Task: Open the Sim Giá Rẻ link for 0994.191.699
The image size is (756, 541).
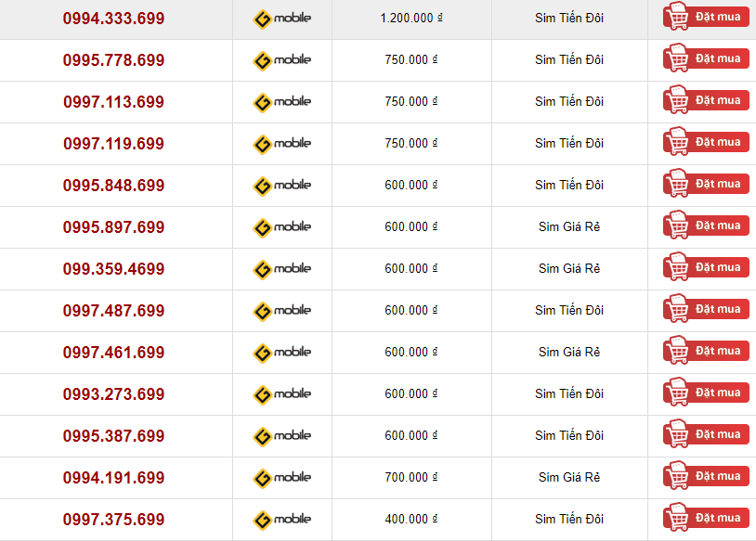Action: pos(569,477)
